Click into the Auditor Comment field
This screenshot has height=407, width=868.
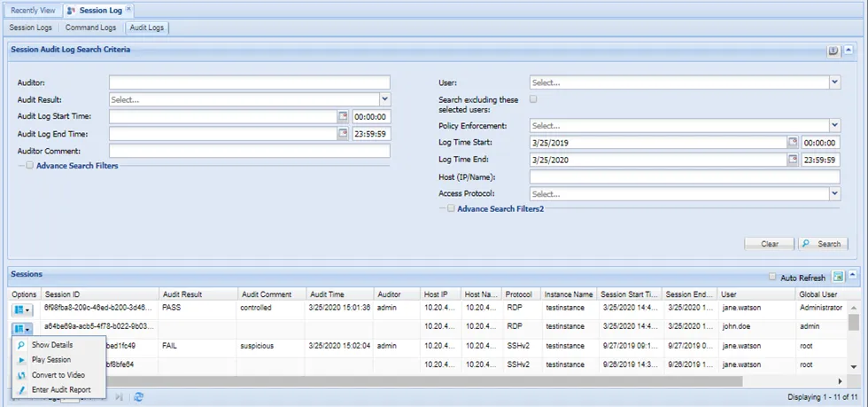250,151
